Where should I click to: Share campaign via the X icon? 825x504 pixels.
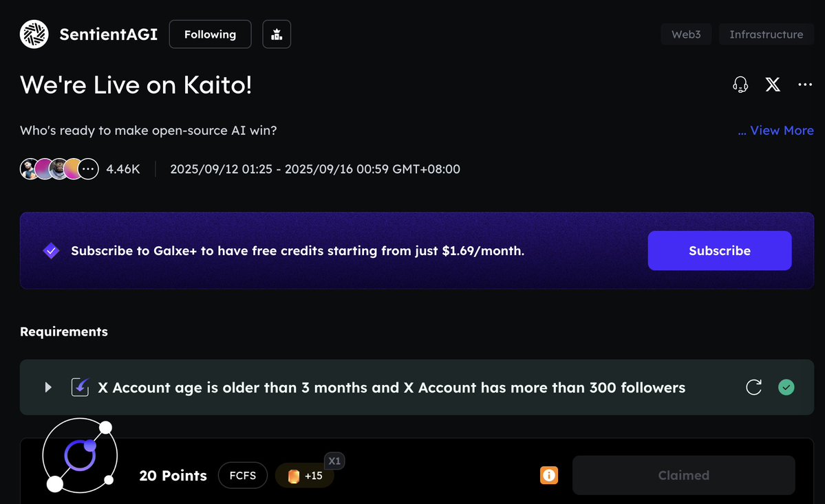pos(773,85)
